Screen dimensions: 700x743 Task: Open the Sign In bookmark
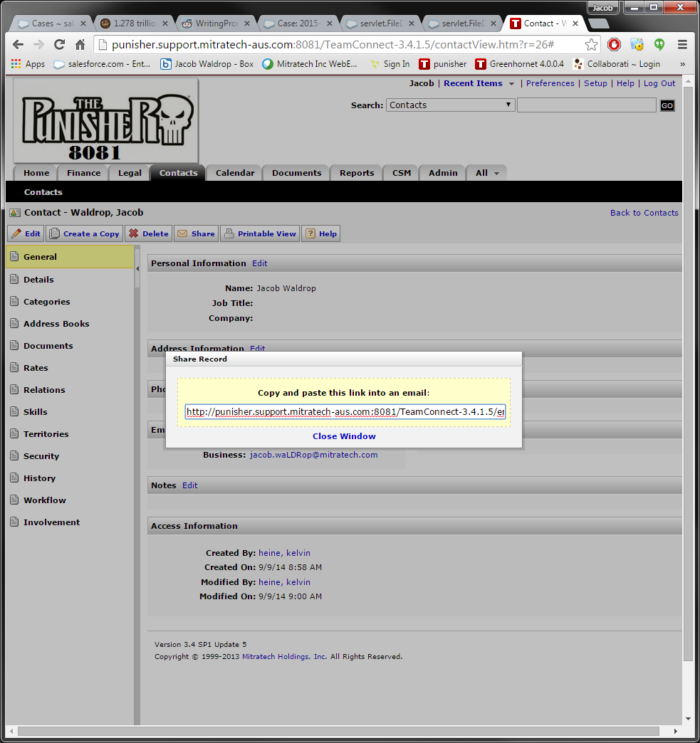[x=390, y=64]
